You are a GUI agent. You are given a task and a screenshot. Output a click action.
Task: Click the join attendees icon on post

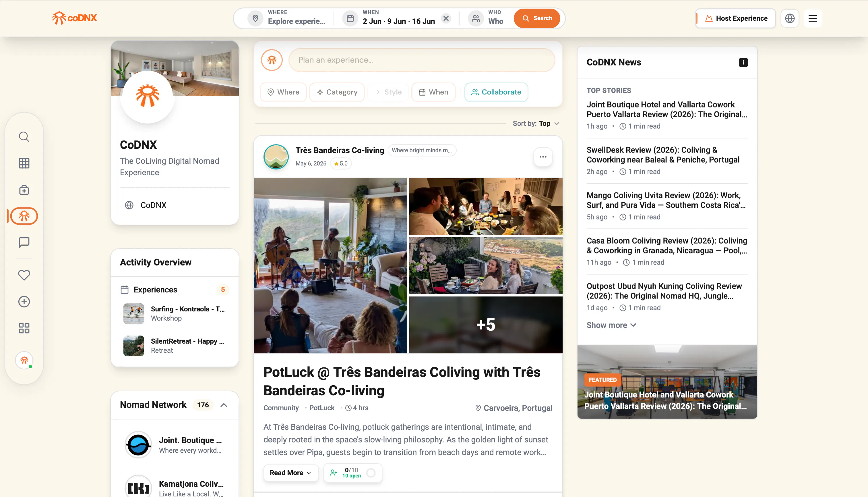click(x=333, y=473)
